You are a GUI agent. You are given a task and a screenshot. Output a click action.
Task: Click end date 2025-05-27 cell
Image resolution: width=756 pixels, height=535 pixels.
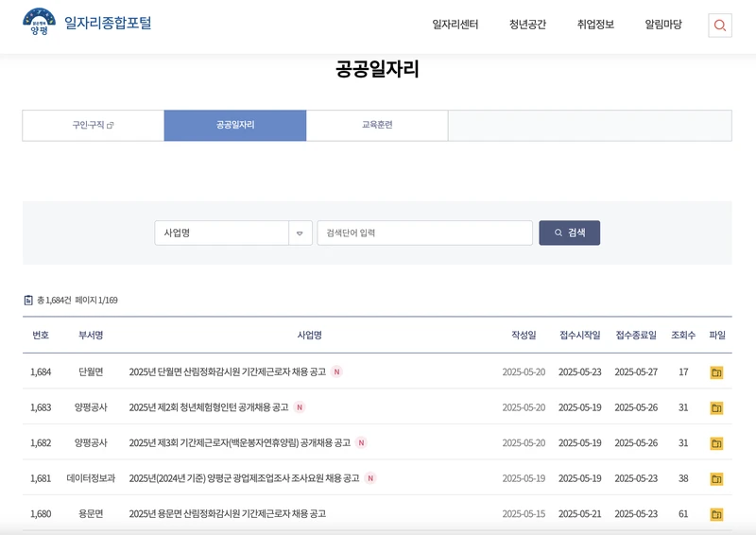pyautogui.click(x=636, y=371)
